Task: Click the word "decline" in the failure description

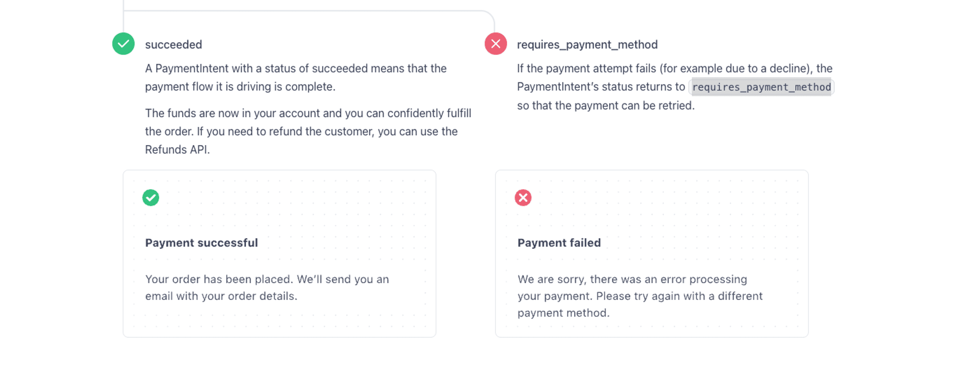Action: (x=787, y=69)
